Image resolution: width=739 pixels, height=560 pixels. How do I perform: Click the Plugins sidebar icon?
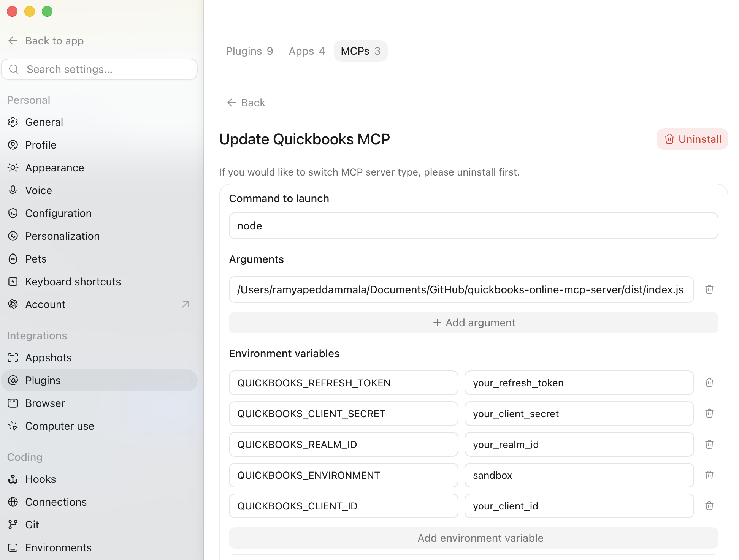(x=13, y=380)
